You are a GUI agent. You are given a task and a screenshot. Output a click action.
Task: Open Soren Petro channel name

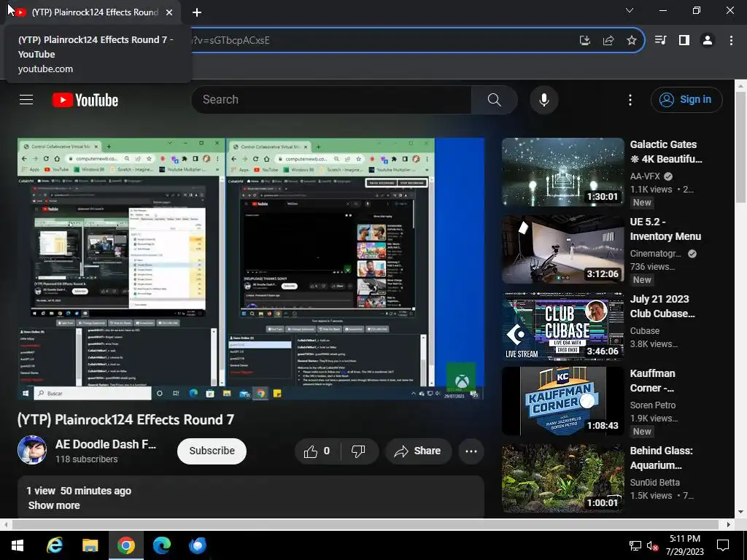click(x=653, y=405)
